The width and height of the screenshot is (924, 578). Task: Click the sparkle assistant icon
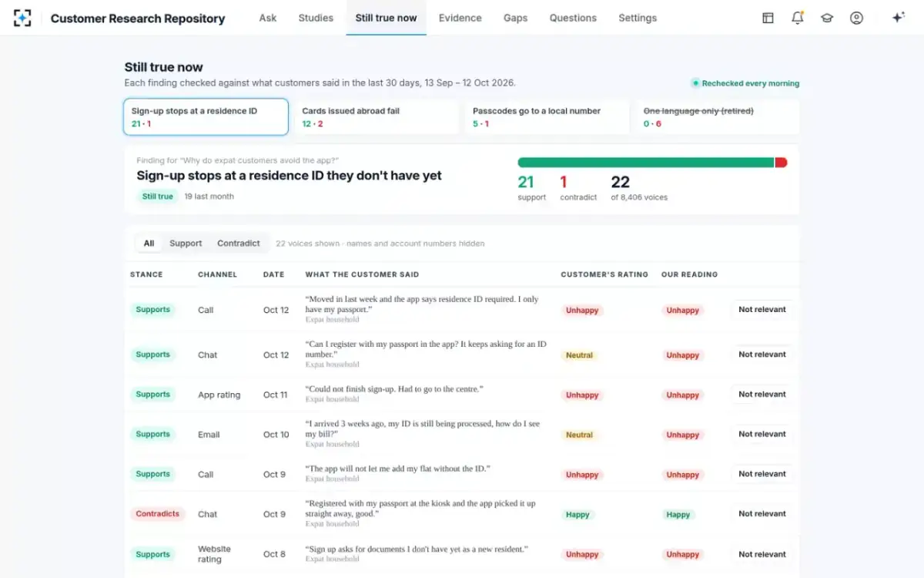pos(898,18)
